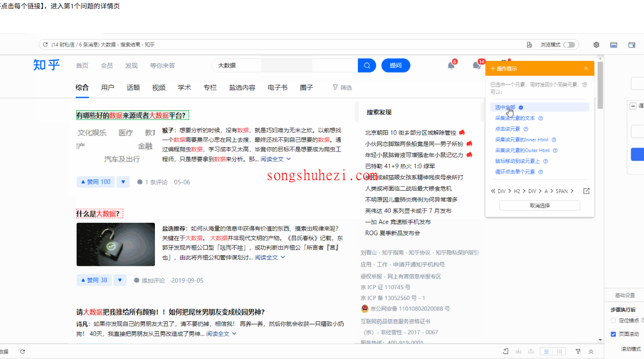This screenshot has height=359, width=644.
Task: Click the bottom bar export file icon
Action: (505, 352)
